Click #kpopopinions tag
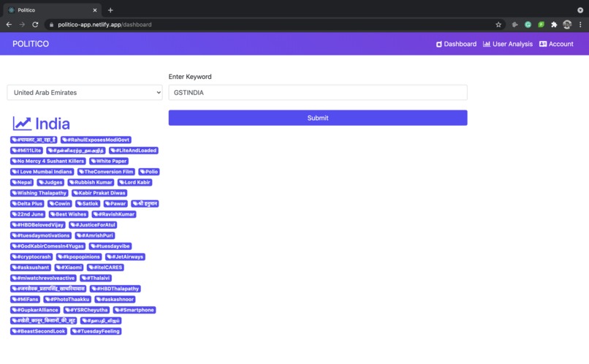This screenshot has height=364, width=589. tap(79, 257)
